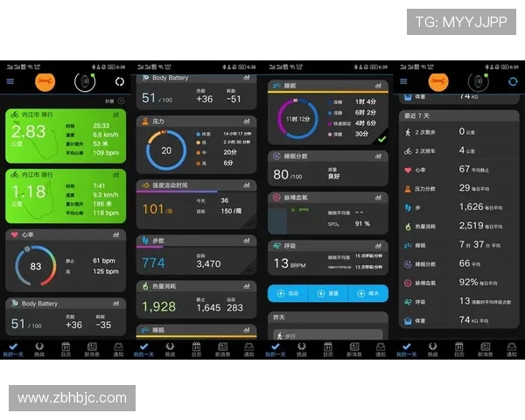Open the hamburger menu in the leftmost screen
Image resolution: width=525 pixels, height=420 pixels.
(x=10, y=81)
